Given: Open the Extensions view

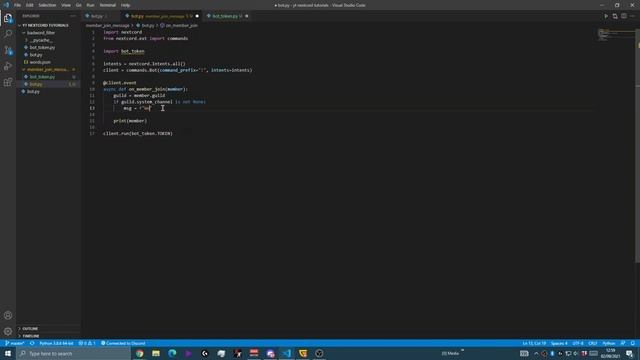Looking at the screenshot, I should click(x=8, y=82).
